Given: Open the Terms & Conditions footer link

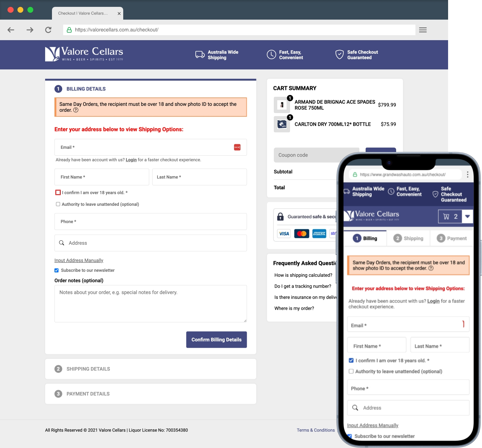Looking at the screenshot, I should [316, 430].
